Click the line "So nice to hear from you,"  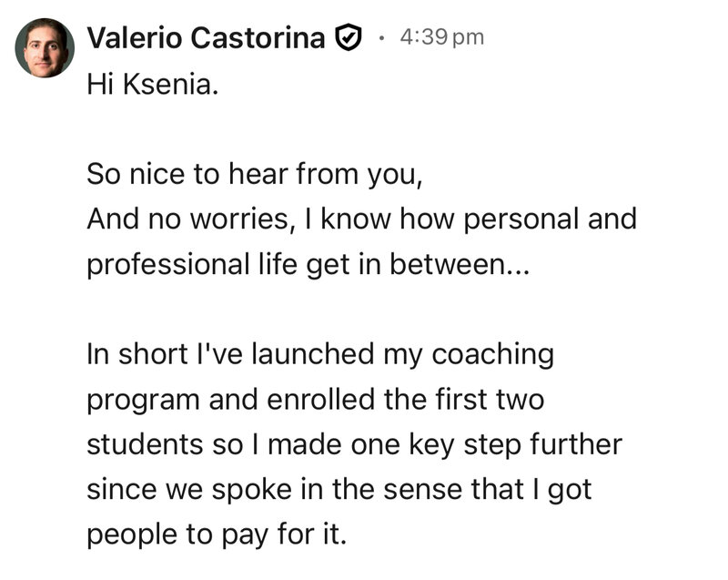point(255,175)
